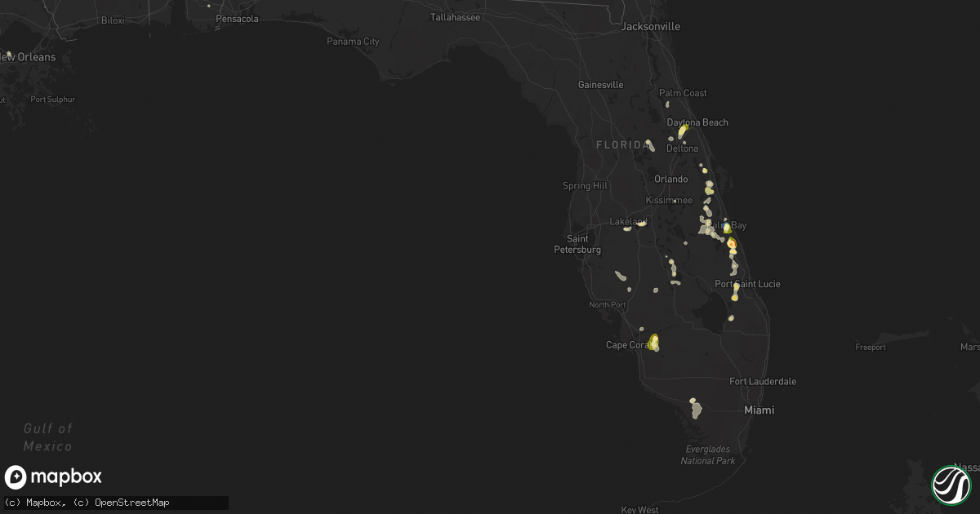The height and width of the screenshot is (514, 980).
Task: Click the Daytona Beach label
Action: pos(697,122)
